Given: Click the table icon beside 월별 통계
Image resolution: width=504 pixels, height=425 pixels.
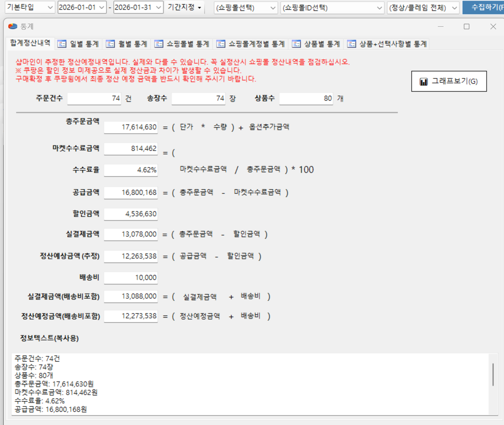Looking at the screenshot, I should click(110, 44).
